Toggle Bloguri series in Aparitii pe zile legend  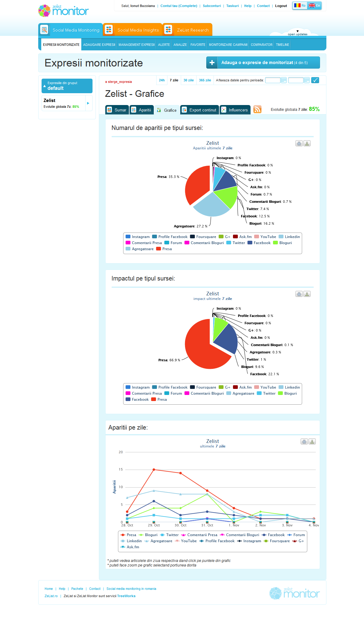click(148, 535)
